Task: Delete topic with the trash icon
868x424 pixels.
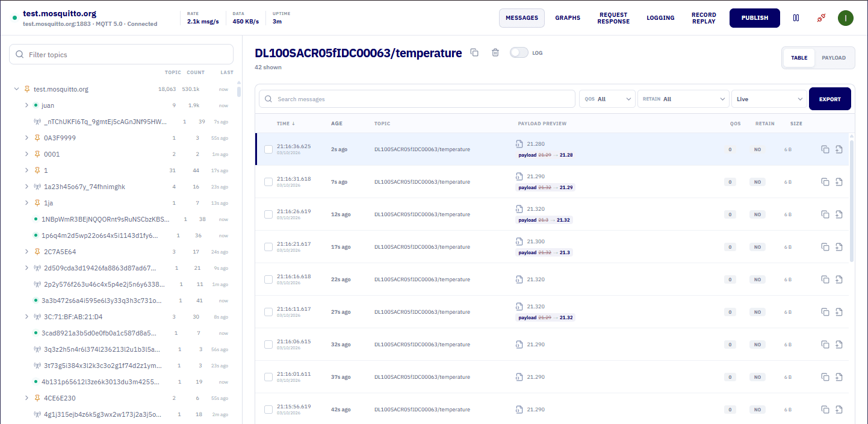Action: (x=495, y=52)
